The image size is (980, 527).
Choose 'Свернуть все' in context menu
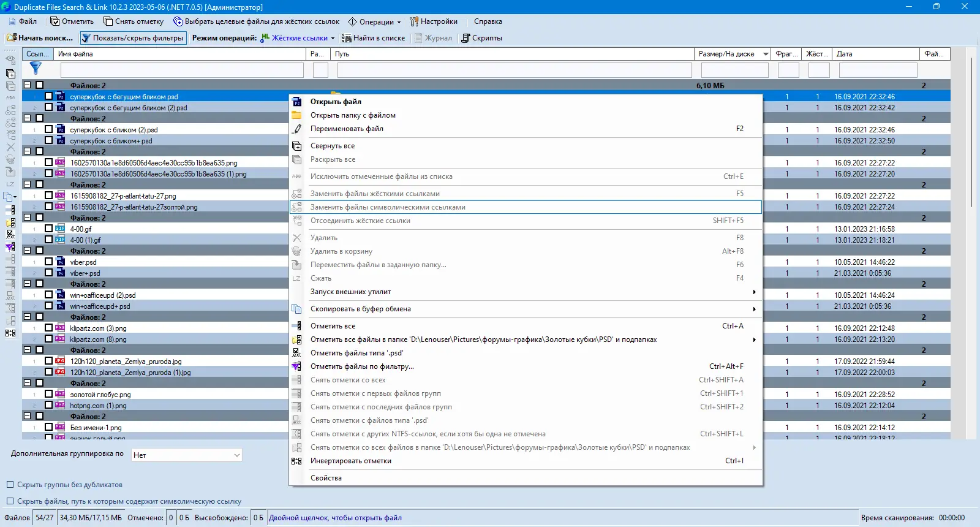point(526,146)
